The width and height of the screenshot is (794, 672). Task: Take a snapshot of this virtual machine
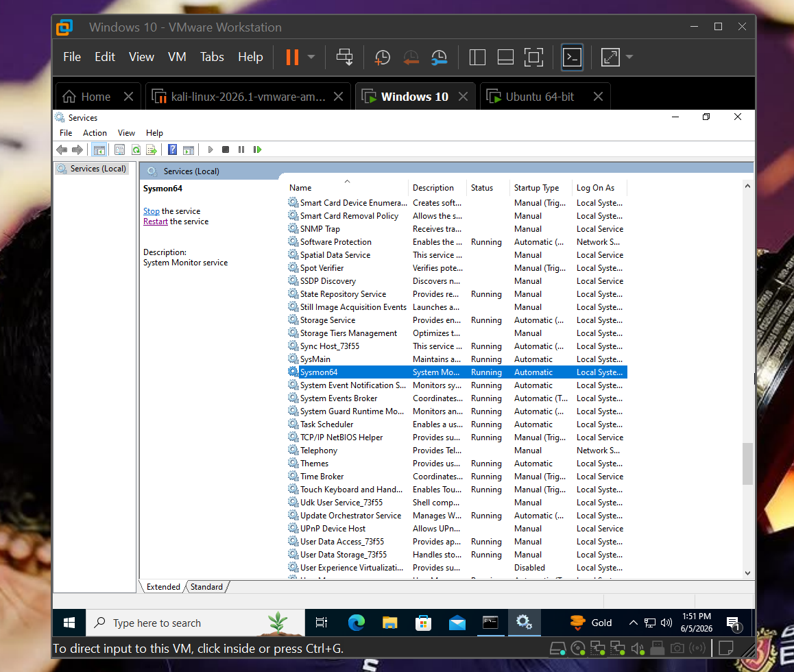pyautogui.click(x=383, y=57)
